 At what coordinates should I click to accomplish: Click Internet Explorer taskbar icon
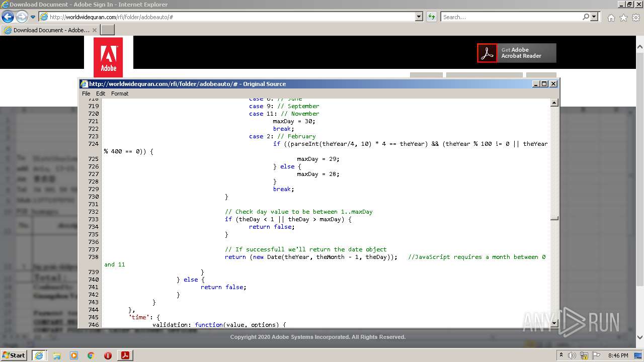tap(39, 355)
